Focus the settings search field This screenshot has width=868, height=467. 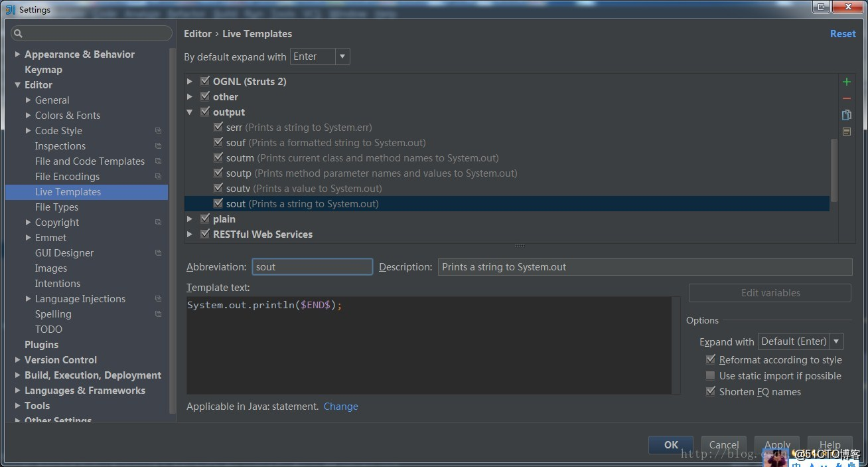pyautogui.click(x=92, y=33)
